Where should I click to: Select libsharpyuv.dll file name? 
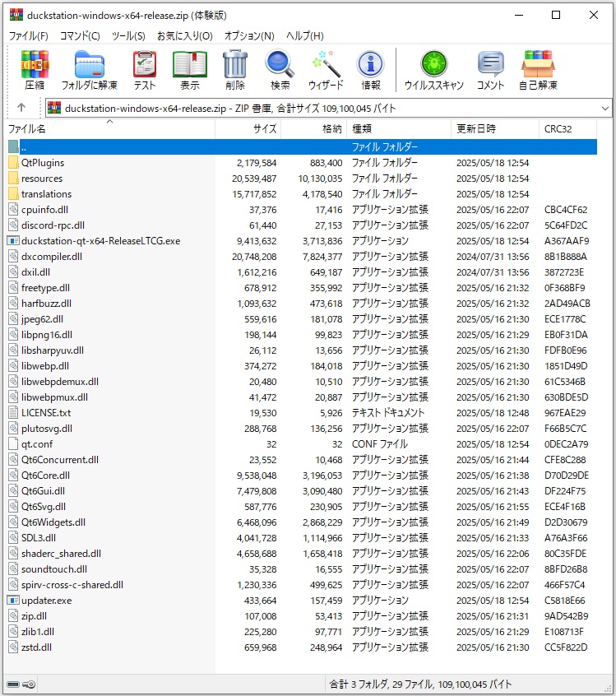[x=53, y=350]
